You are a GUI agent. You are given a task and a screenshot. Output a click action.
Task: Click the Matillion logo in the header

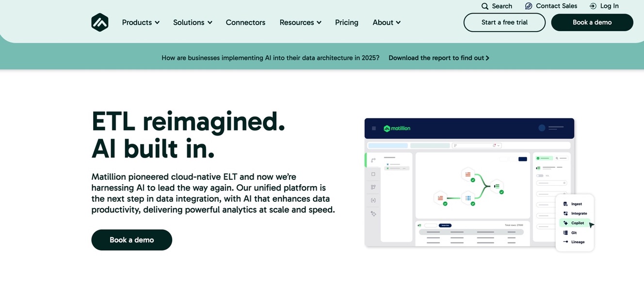(100, 22)
